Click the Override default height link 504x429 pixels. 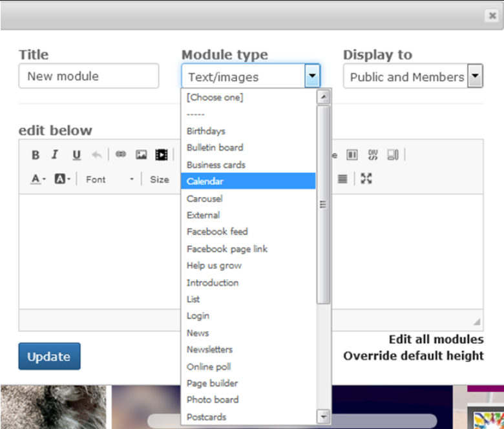[x=413, y=356]
